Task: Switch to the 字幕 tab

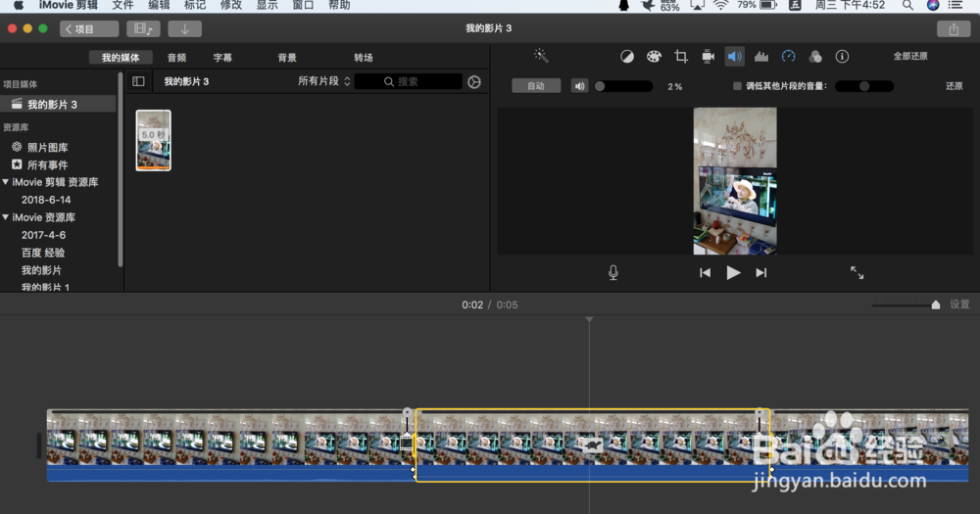Action: 222,58
